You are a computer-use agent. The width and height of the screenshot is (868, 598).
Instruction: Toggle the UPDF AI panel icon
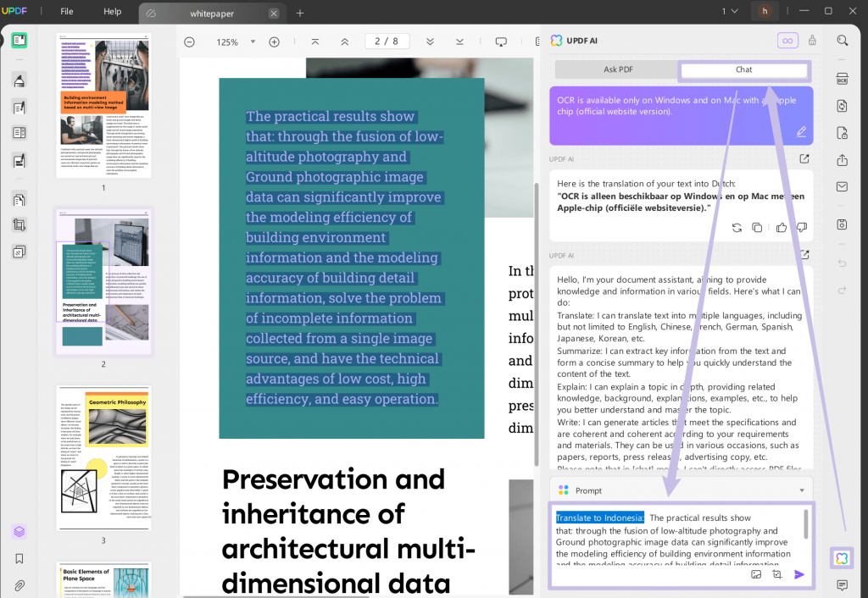pos(842,558)
